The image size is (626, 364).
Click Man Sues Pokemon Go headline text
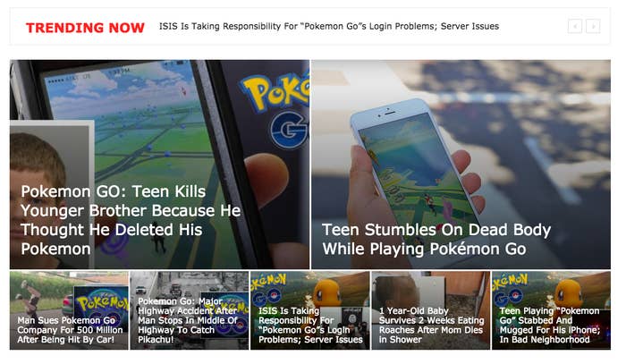[x=70, y=330]
